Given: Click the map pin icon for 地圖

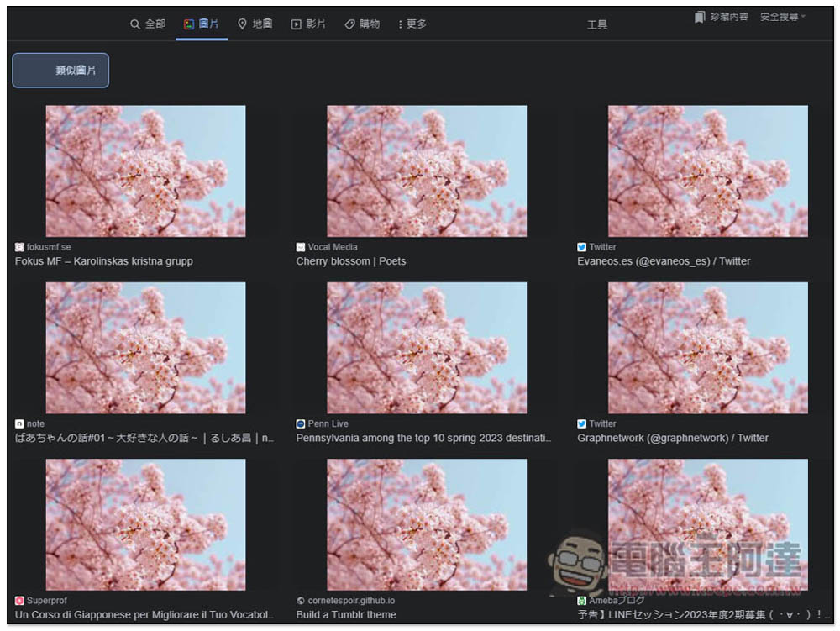Looking at the screenshot, I should [x=242, y=24].
